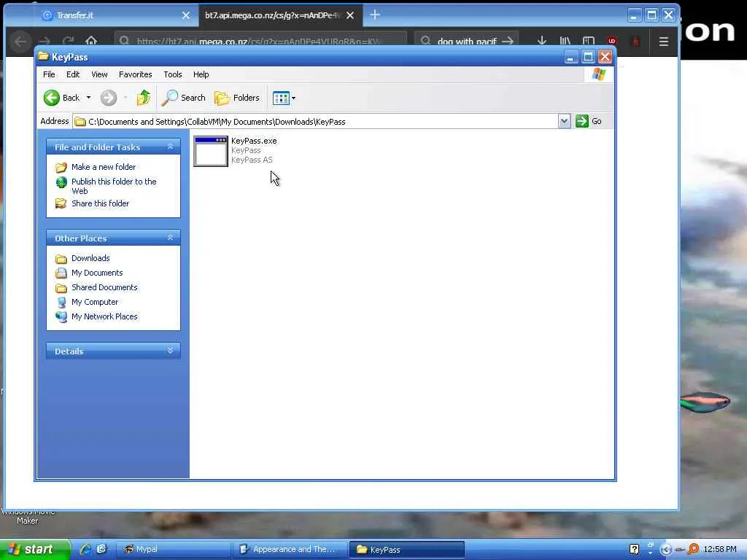Viewport: 747px width, 560px height.
Task: Open the Tools menu
Action: tap(173, 74)
